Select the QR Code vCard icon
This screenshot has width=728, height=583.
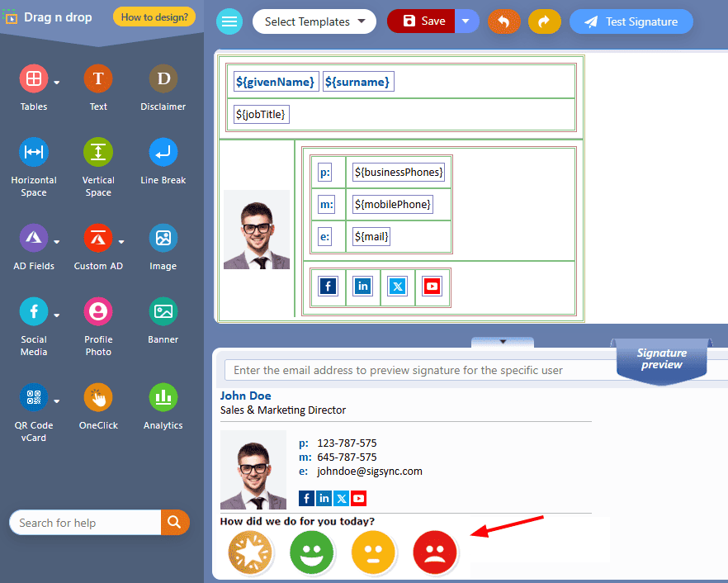coord(33,397)
